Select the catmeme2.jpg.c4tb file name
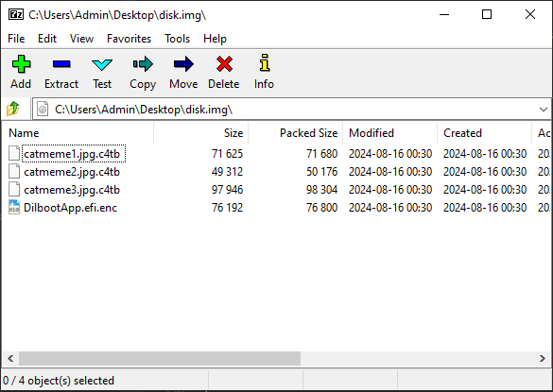Viewport: 553px width, 392px height. click(72, 172)
